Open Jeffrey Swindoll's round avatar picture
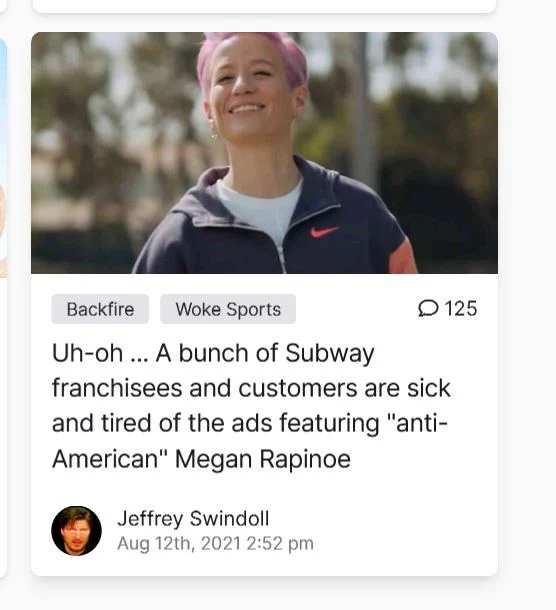The height and width of the screenshot is (610, 556). pos(76,531)
